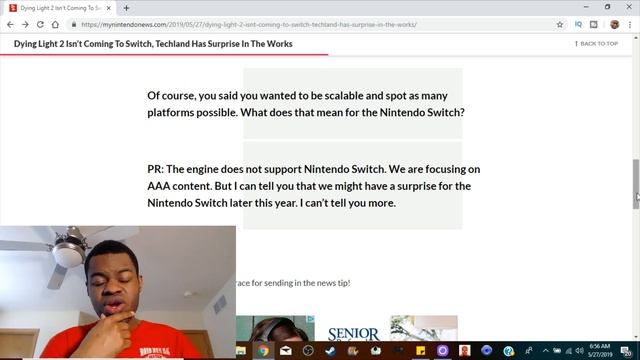Image resolution: width=640 pixels, height=360 pixels.
Task: Open File Explorer from the taskbar
Action: point(241,351)
